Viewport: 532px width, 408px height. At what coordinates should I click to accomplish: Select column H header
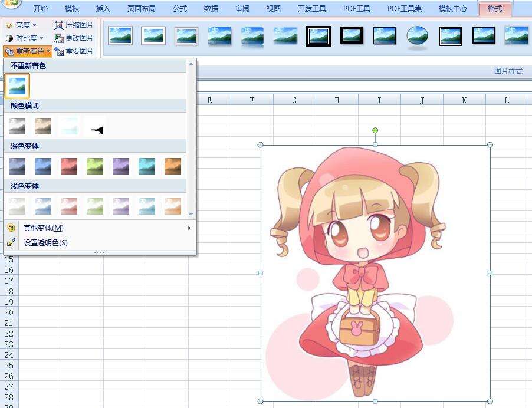[337, 100]
